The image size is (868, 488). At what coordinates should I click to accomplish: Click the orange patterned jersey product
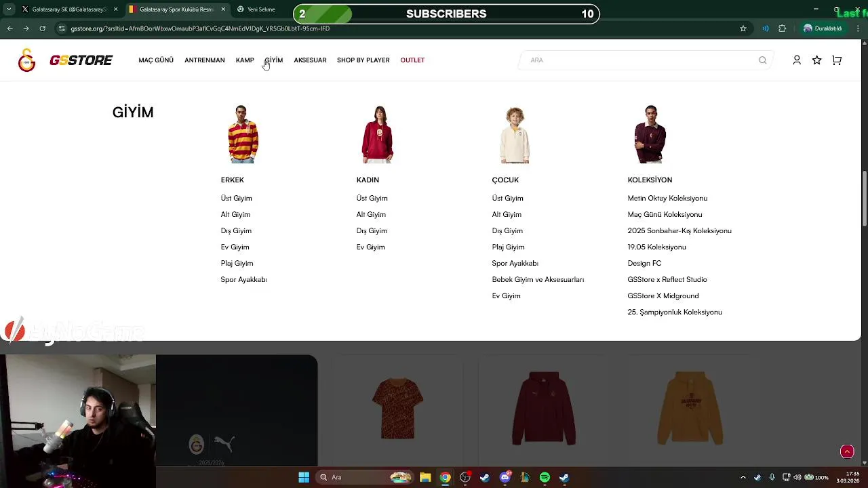coord(397,409)
